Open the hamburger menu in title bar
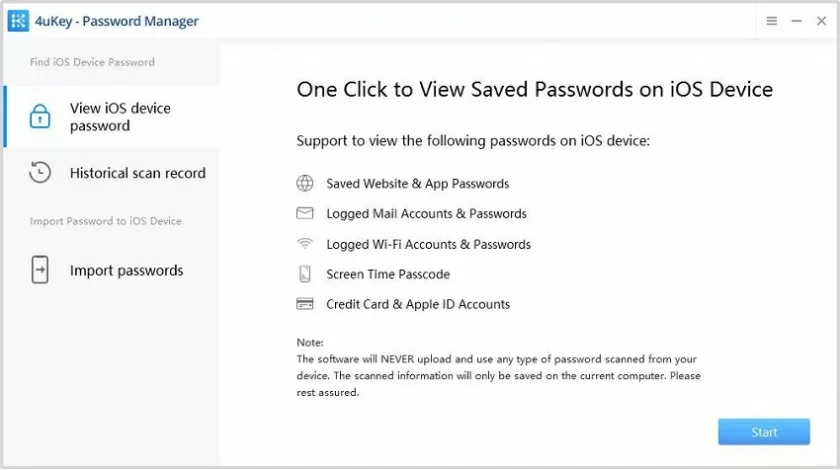 pyautogui.click(x=772, y=21)
